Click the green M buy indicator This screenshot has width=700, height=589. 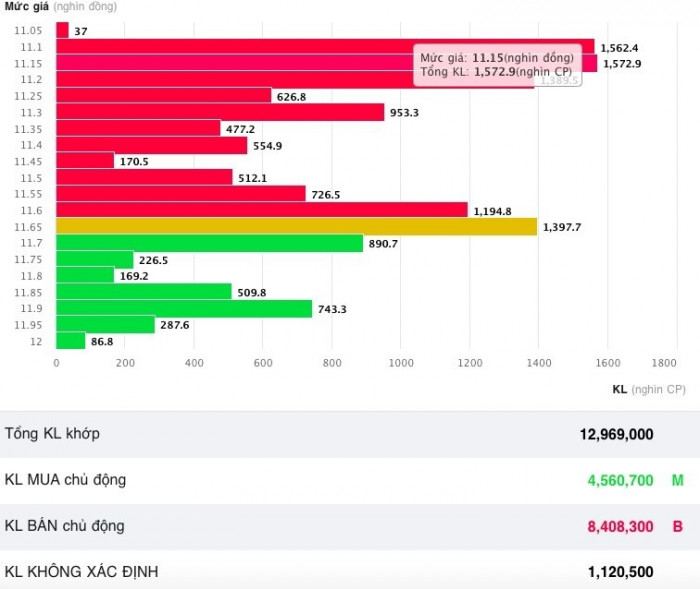click(x=677, y=480)
